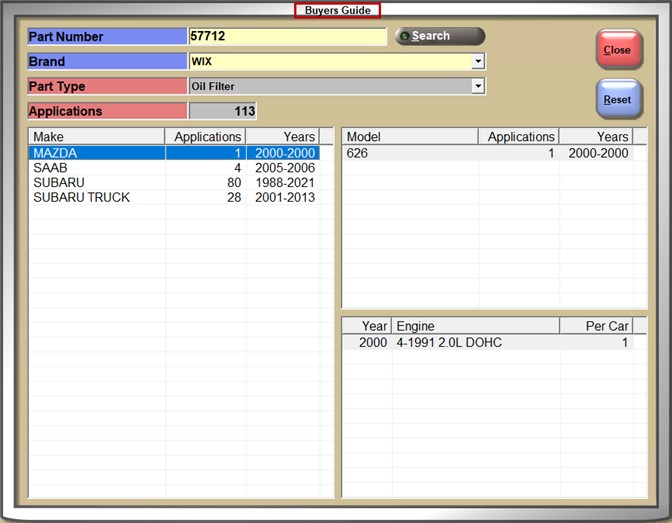
Task: Select the SUBARU TRUCK make row
Action: point(96,198)
